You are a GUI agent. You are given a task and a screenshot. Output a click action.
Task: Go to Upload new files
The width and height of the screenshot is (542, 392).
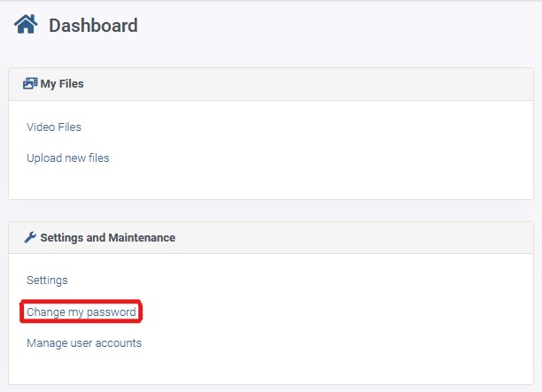click(x=67, y=158)
